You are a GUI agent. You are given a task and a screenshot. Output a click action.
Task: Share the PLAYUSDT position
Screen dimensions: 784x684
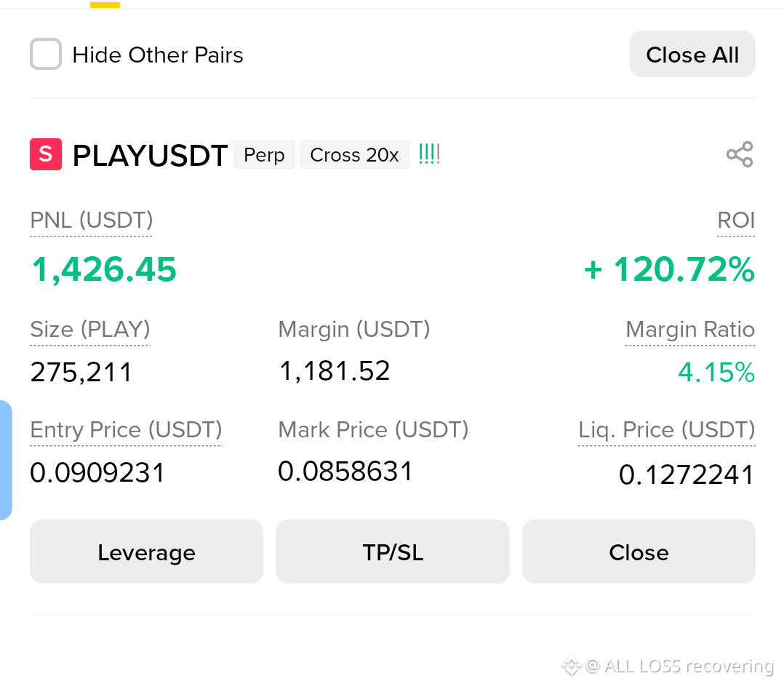click(x=740, y=154)
